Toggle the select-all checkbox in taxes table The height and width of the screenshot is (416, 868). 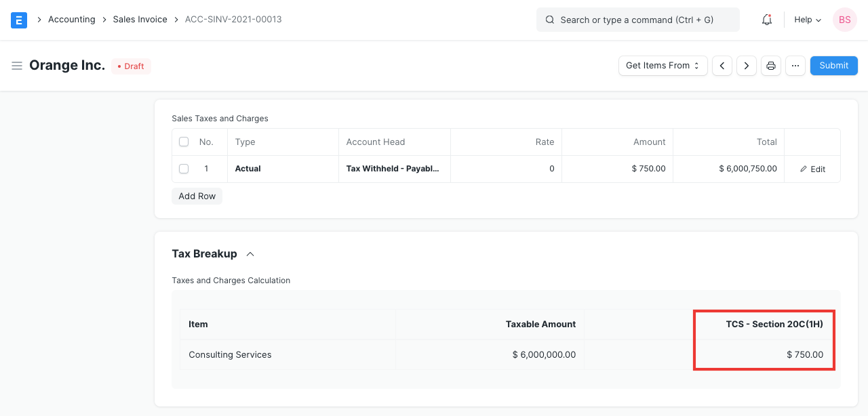pos(184,141)
